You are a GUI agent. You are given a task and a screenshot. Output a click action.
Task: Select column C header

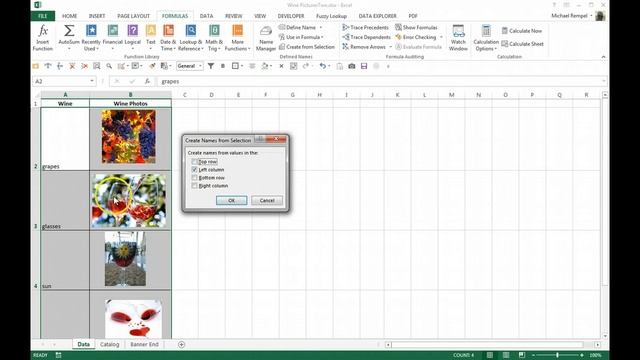184,95
